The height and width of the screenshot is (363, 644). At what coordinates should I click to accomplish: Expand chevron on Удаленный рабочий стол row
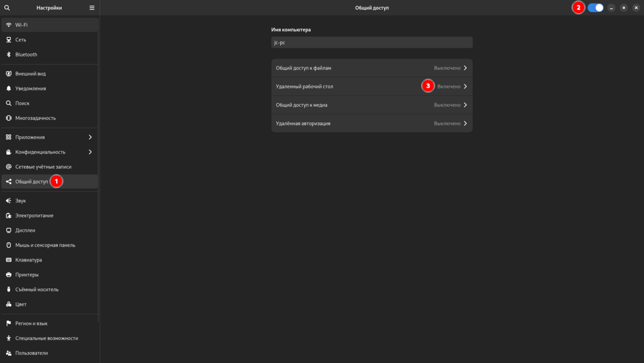(x=465, y=86)
